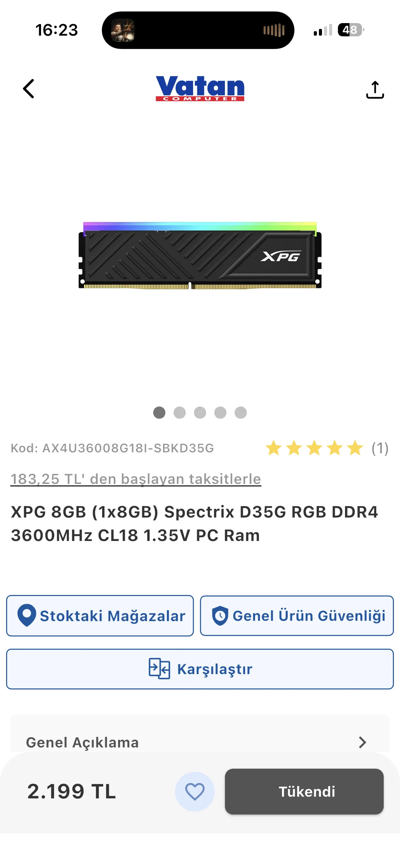This screenshot has height=868, width=400.
Task: Select the second image page dot
Action: tap(179, 413)
